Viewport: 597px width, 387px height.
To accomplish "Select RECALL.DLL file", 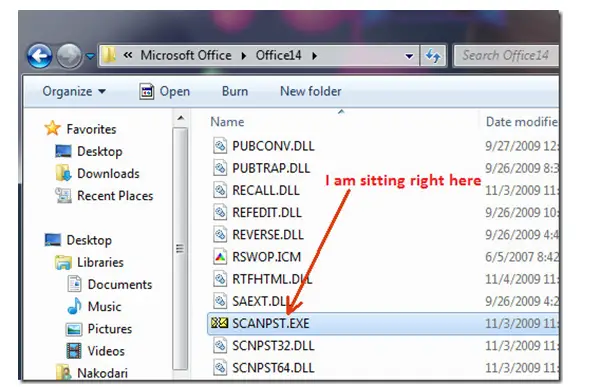I will 266,190.
